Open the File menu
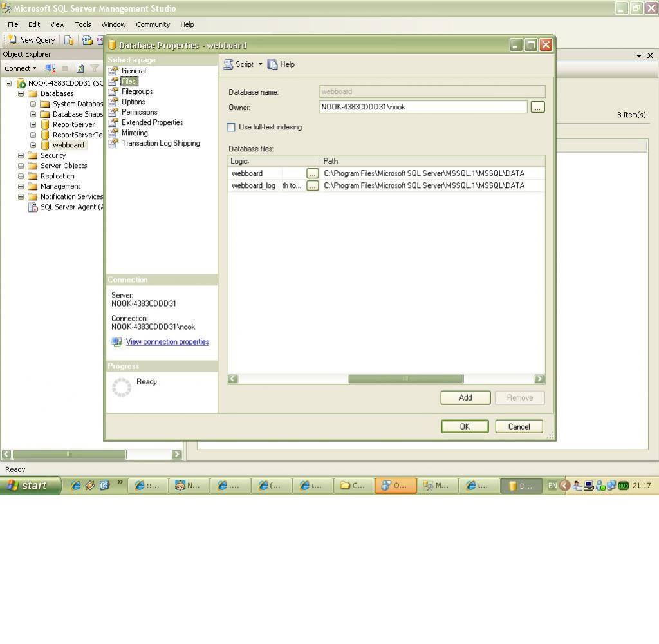The width and height of the screenshot is (659, 644). coord(13,24)
